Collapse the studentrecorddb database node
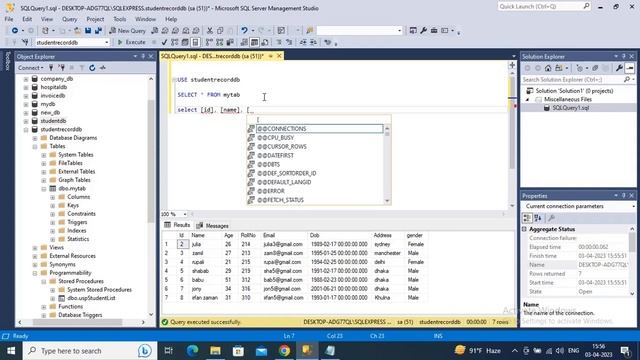The width and height of the screenshot is (640, 360). pos(26,129)
